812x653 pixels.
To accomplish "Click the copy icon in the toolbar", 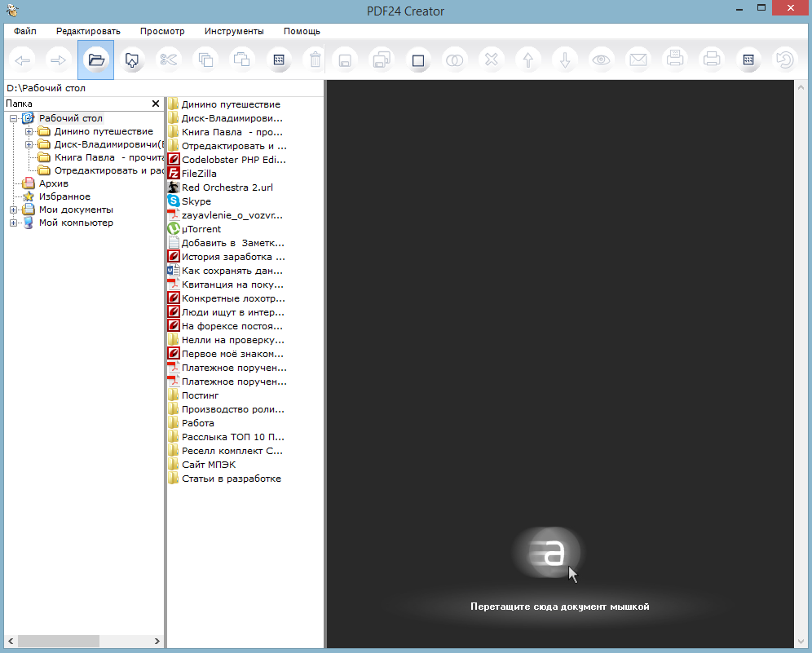I will (205, 60).
